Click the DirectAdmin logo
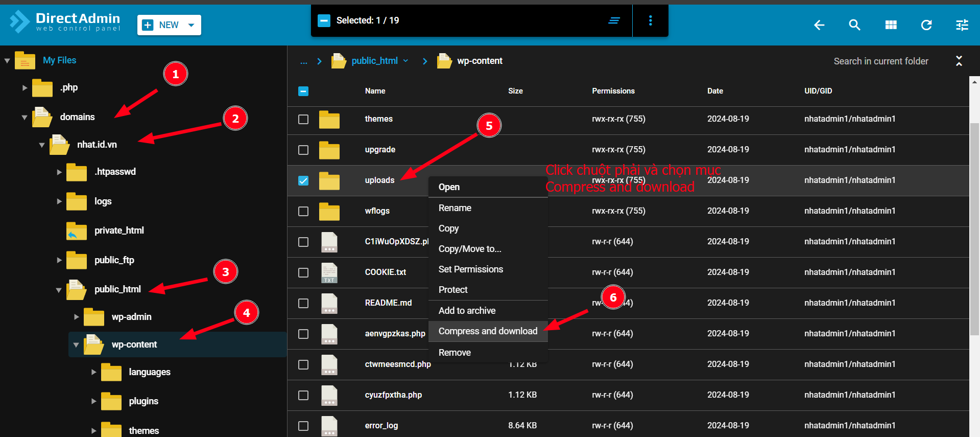Viewport: 980px width, 437px height. click(65, 22)
